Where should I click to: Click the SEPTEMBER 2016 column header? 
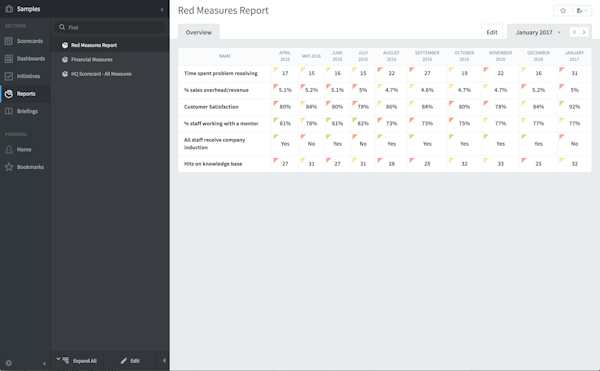tap(427, 56)
